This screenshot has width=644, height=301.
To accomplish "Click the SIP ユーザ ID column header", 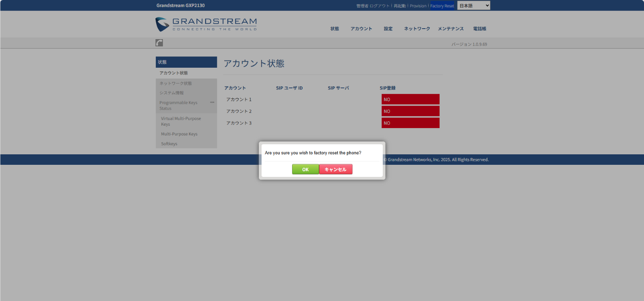I will pos(289,88).
